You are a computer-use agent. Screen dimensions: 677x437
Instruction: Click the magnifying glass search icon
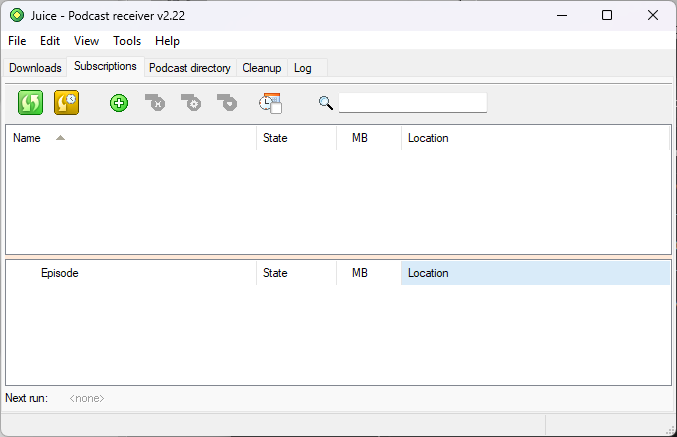pos(326,103)
